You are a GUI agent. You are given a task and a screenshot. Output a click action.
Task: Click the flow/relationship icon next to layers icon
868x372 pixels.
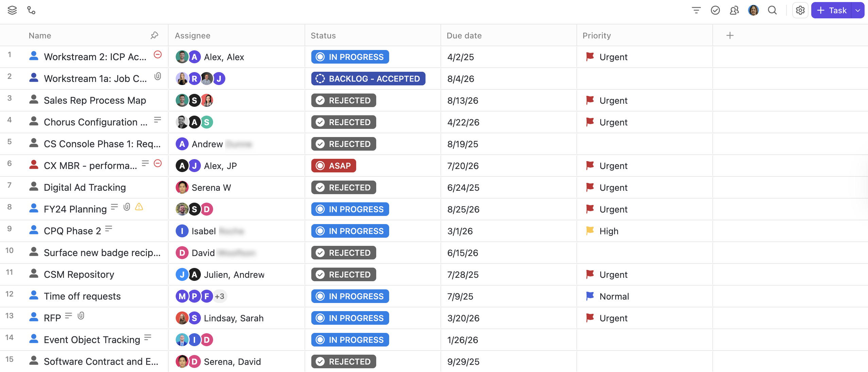(31, 10)
